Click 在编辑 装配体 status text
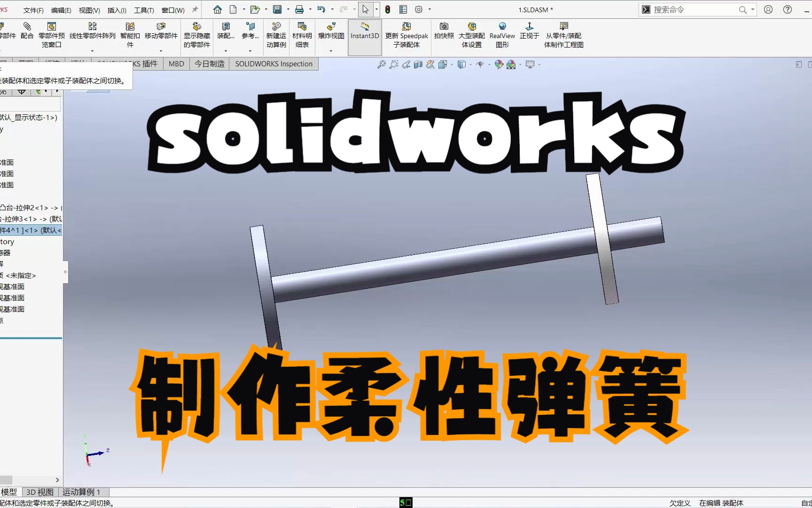 [721, 503]
